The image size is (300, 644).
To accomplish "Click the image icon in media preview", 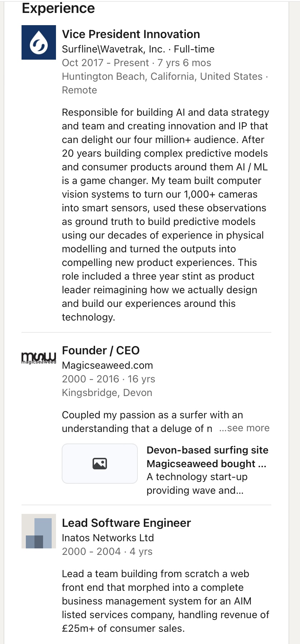I will click(x=100, y=464).
